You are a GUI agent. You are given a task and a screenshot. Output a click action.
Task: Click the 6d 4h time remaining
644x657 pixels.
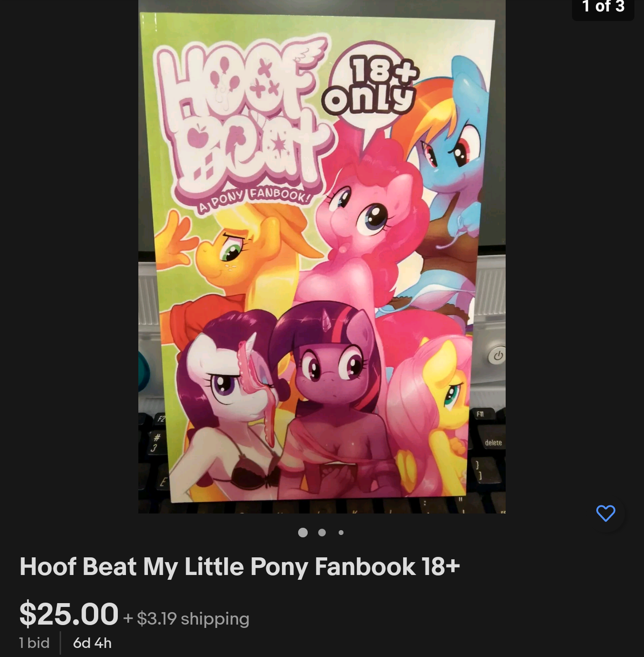tap(92, 643)
